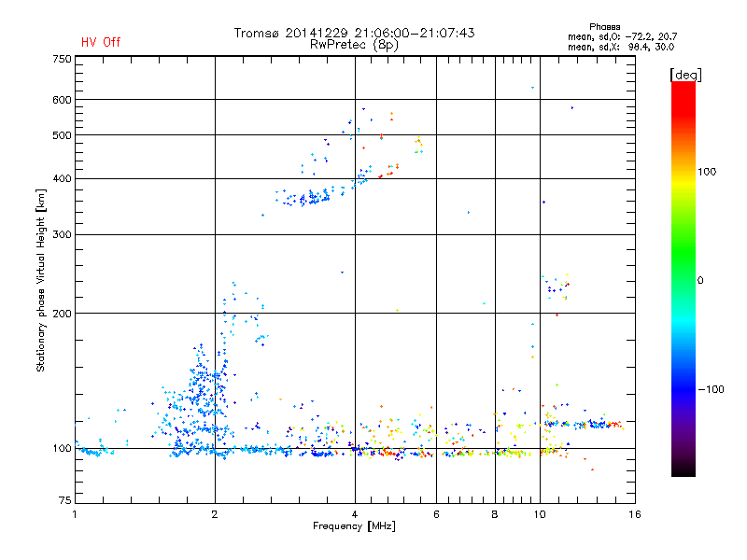Click the -100 label on the colorbar
The image size is (747, 560).
click(711, 389)
